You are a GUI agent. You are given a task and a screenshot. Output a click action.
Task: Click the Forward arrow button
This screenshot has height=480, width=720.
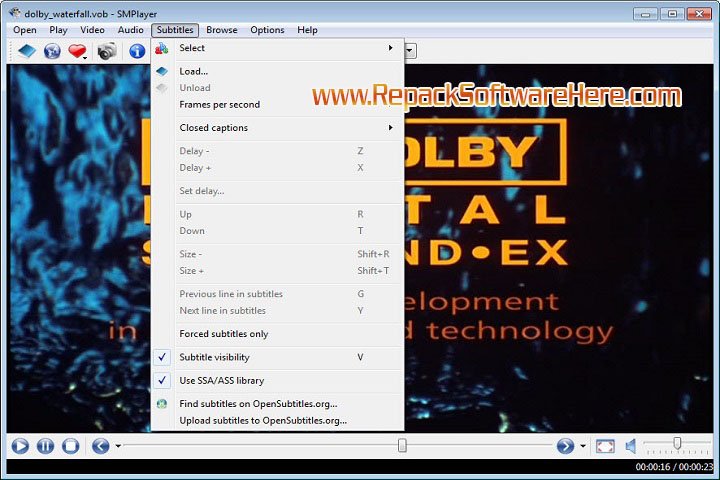click(x=565, y=446)
